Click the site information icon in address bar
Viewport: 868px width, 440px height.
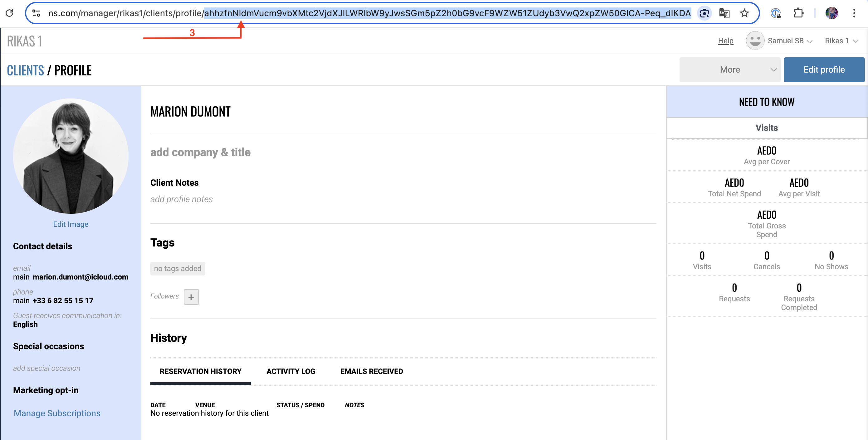(36, 13)
